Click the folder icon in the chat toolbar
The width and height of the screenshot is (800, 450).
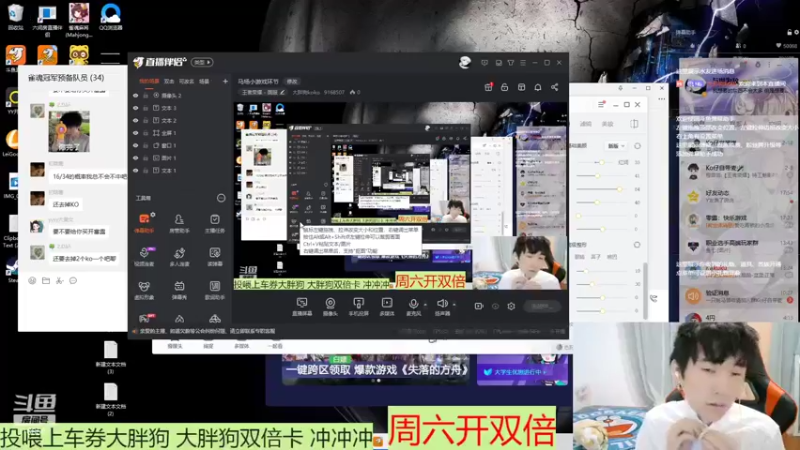pyautogui.click(x=46, y=281)
